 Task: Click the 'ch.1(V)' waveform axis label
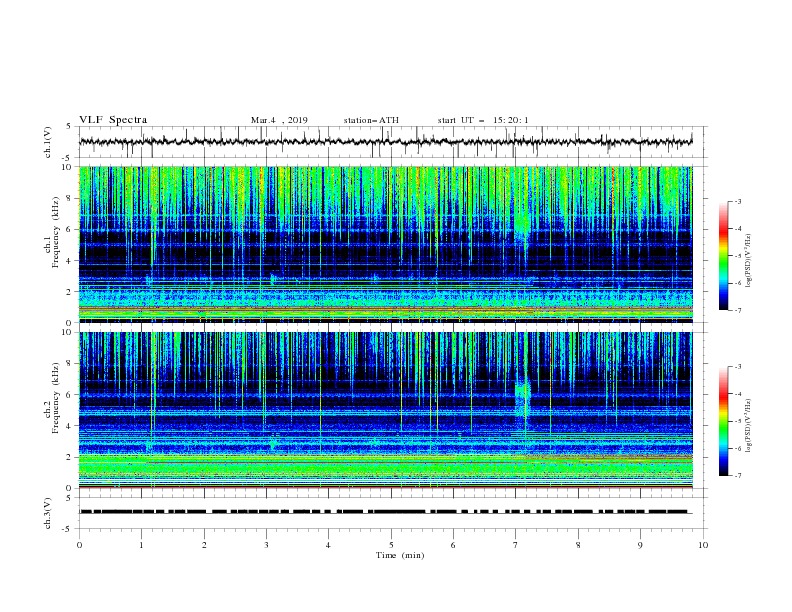click(x=48, y=142)
